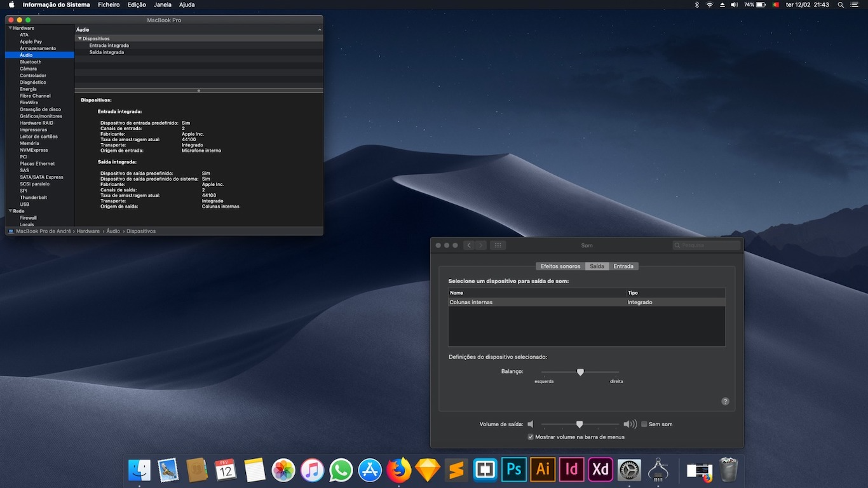Open the Bluetooth menu bar icon
The height and width of the screenshot is (488, 868).
click(696, 4)
